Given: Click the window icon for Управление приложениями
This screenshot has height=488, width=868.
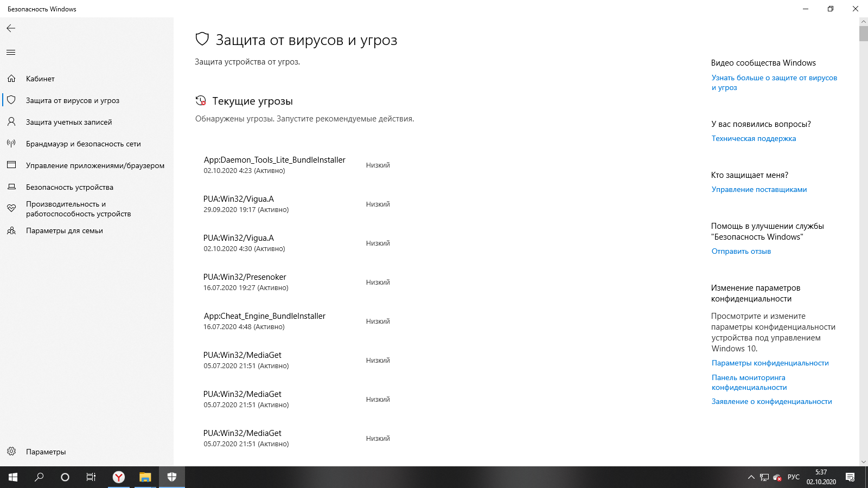Looking at the screenshot, I should pos(11,165).
